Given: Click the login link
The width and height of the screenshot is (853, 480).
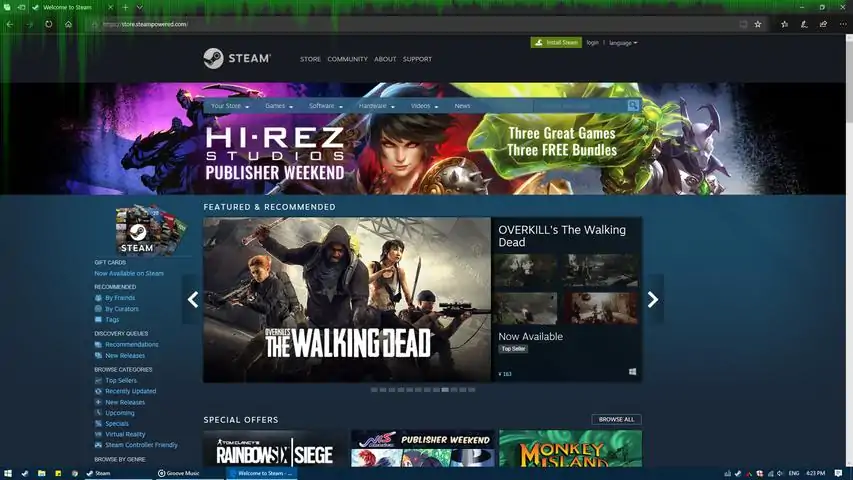Looking at the screenshot, I should click(x=592, y=42).
